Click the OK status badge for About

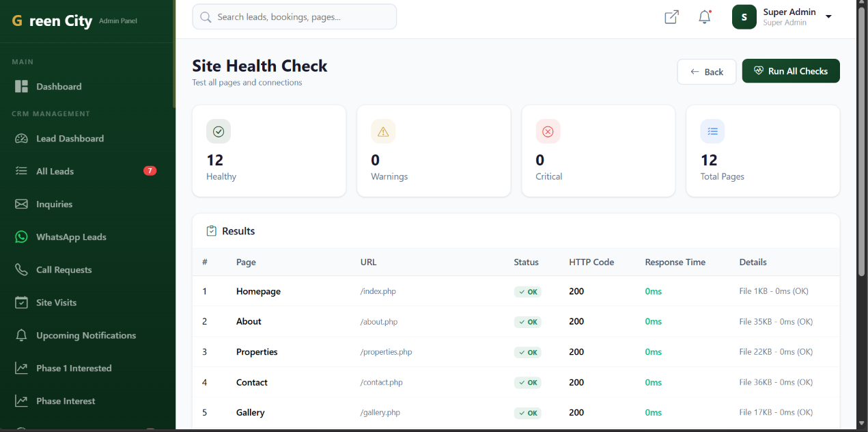pyautogui.click(x=528, y=321)
